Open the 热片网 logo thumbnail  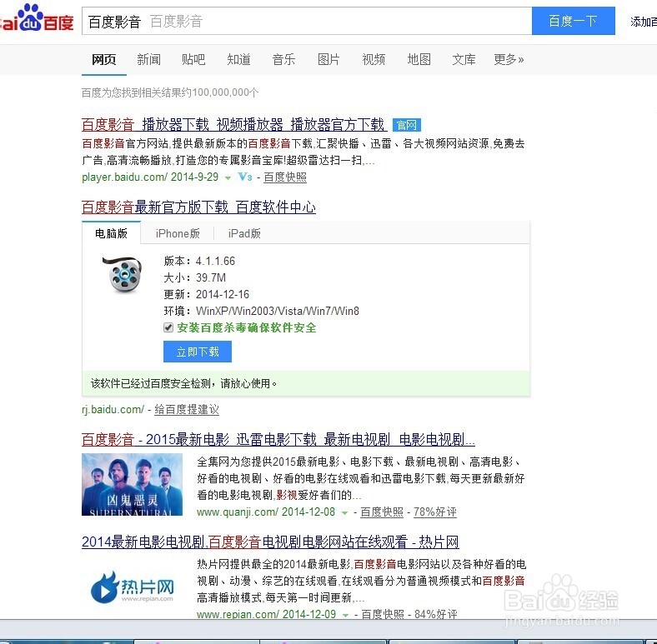(x=132, y=587)
